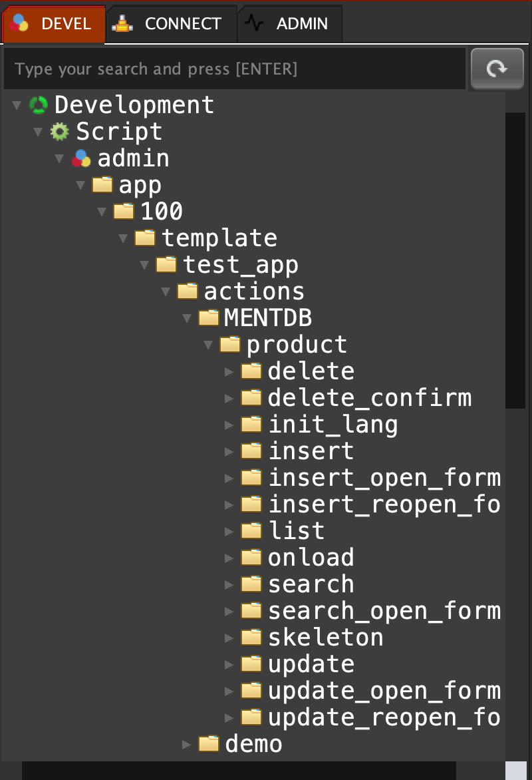Click the skeleton folder icon

[252, 637]
